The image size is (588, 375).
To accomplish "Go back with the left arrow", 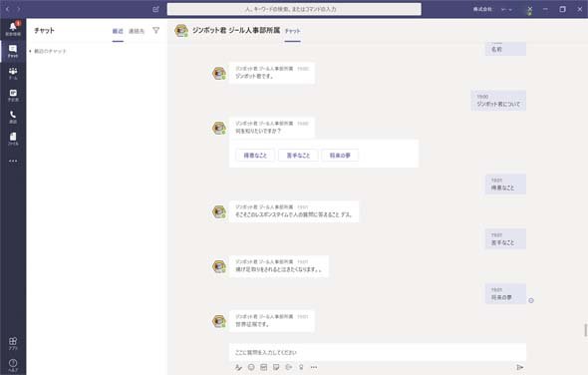I will [8, 9].
